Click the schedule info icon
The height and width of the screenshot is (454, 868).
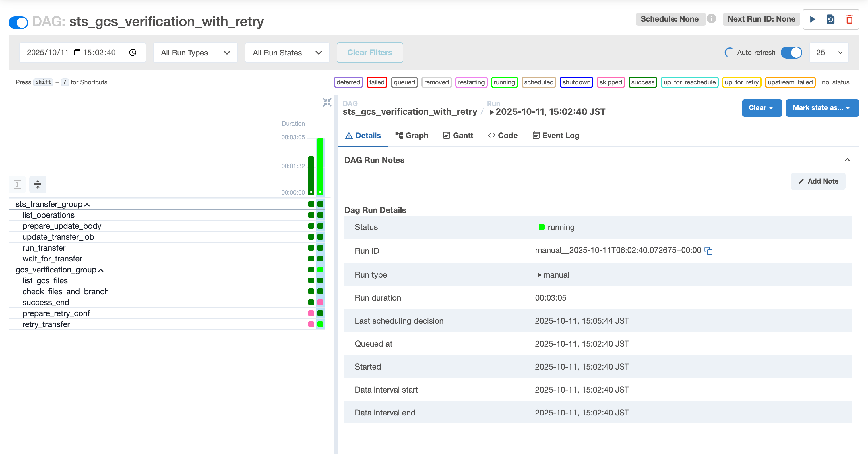[711, 19]
